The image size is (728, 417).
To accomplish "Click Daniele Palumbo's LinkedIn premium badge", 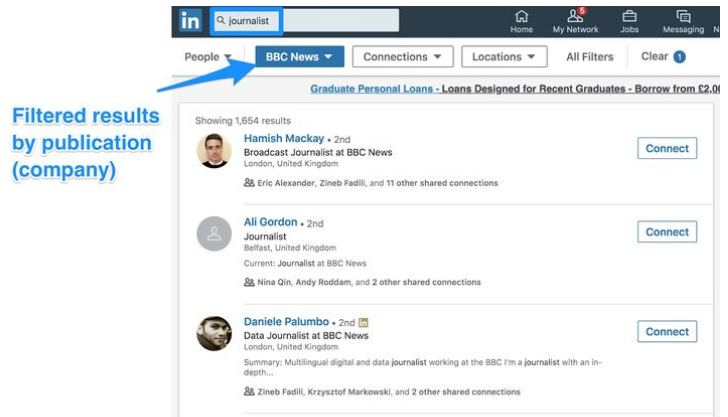I will [363, 322].
